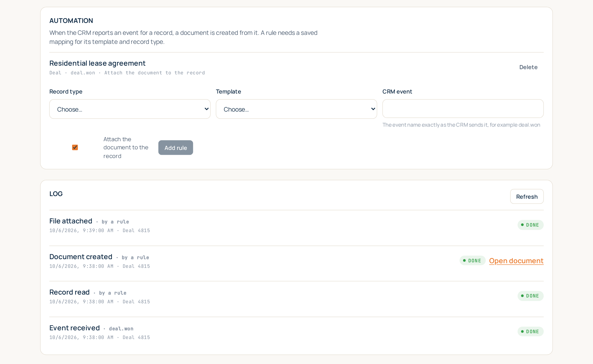This screenshot has height=364, width=593.
Task: Refresh the log list
Action: point(527,197)
